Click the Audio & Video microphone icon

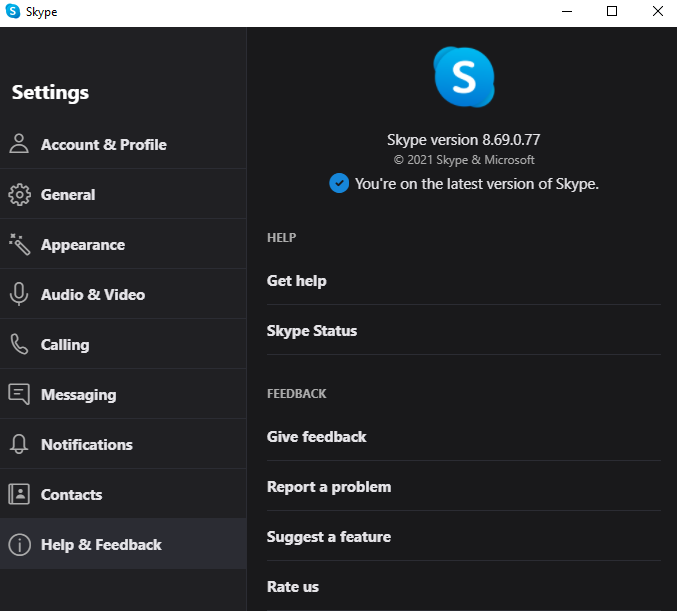[19, 294]
